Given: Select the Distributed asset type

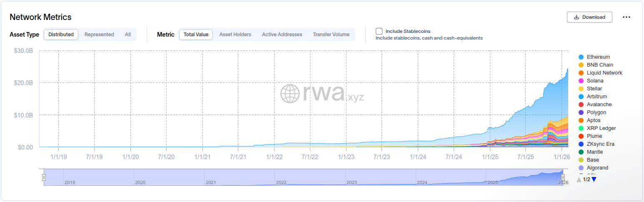Looking at the screenshot, I should (x=61, y=35).
